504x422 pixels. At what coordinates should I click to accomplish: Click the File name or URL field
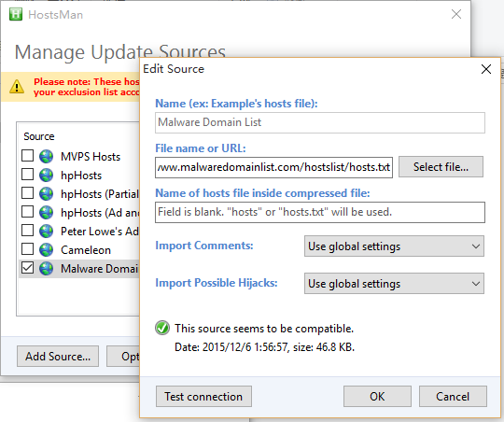(273, 167)
